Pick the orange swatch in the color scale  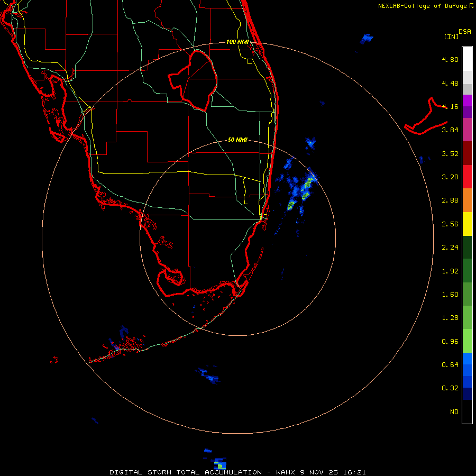pyautogui.click(x=467, y=200)
